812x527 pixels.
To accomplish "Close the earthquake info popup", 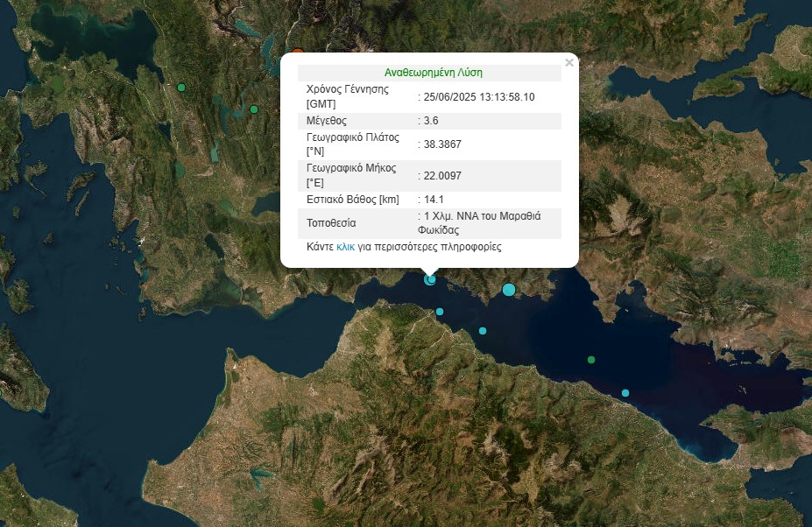I will tap(569, 63).
